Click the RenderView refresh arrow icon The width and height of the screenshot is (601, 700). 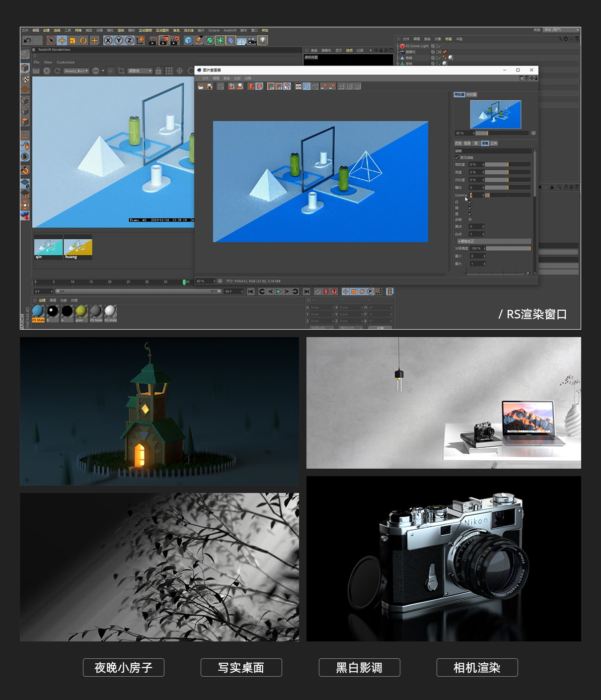57,71
